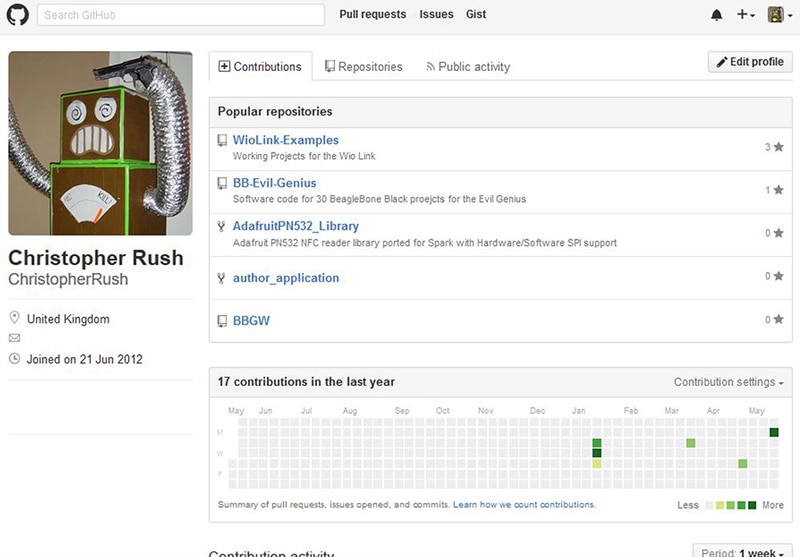Go to Pull requests in top navigation

coord(373,15)
